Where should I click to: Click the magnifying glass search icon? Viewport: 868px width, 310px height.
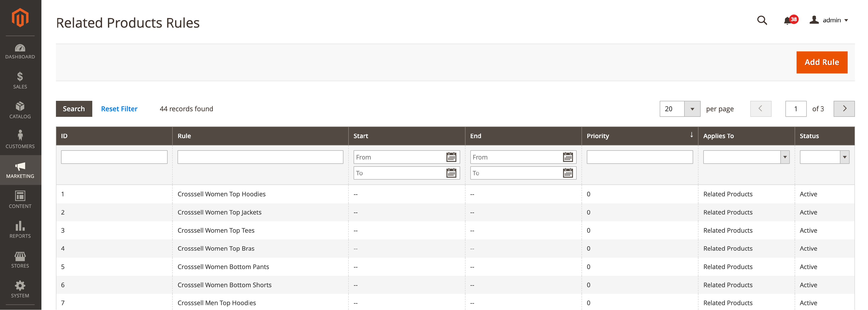pyautogui.click(x=762, y=20)
